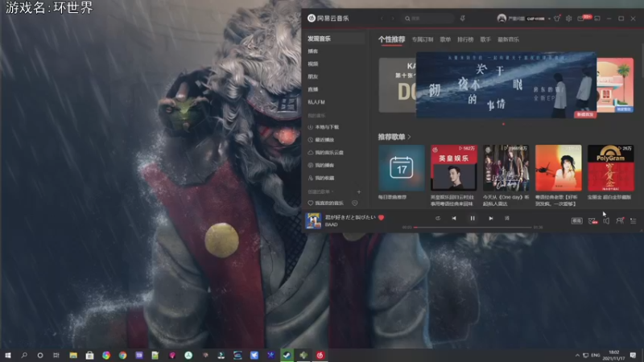Click the song artist name BAAD
The image size is (644, 362).
pos(331,224)
